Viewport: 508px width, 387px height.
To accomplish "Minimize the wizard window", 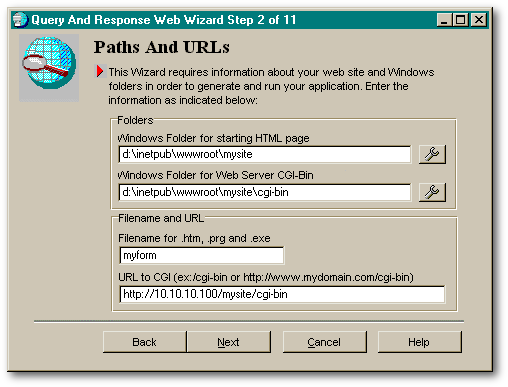I will (444, 20).
